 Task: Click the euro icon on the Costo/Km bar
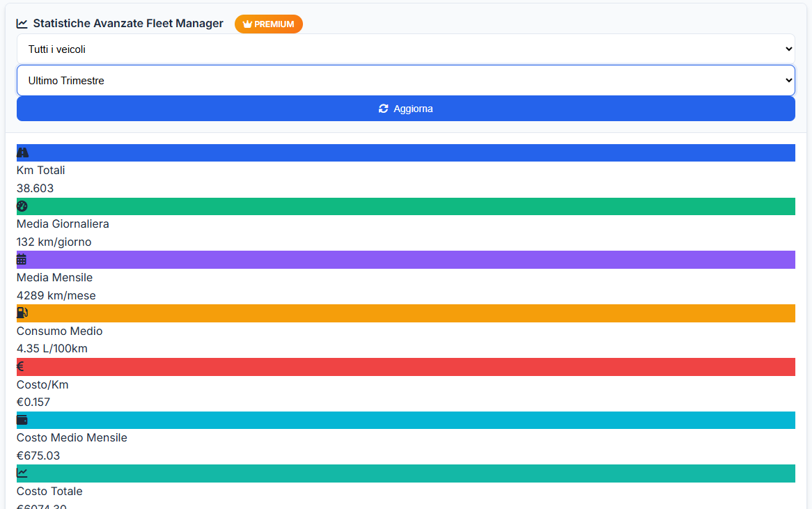(19, 366)
